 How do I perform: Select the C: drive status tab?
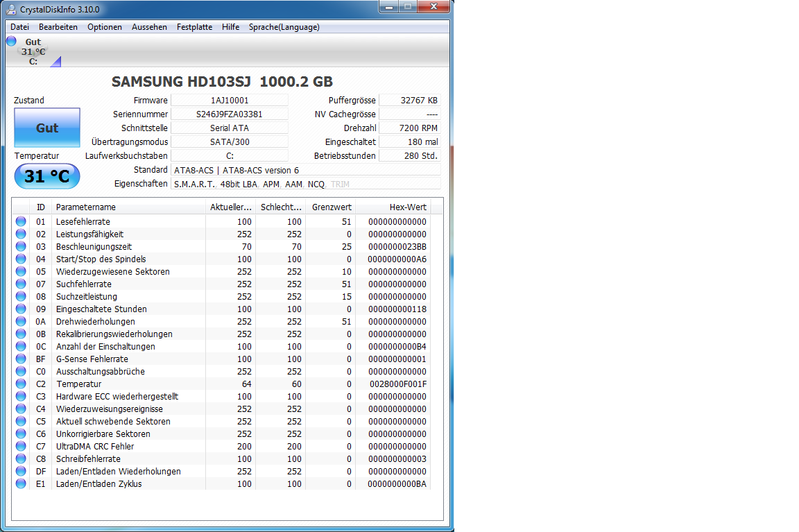coord(33,51)
